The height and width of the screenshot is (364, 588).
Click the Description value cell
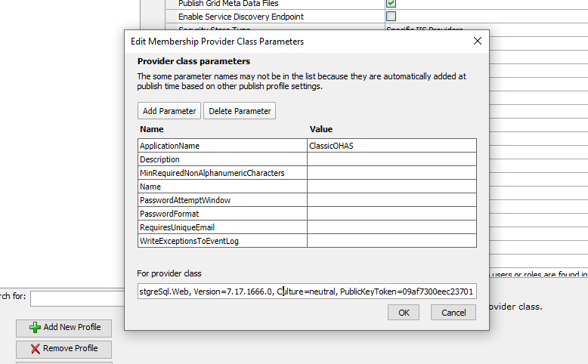[x=392, y=159]
